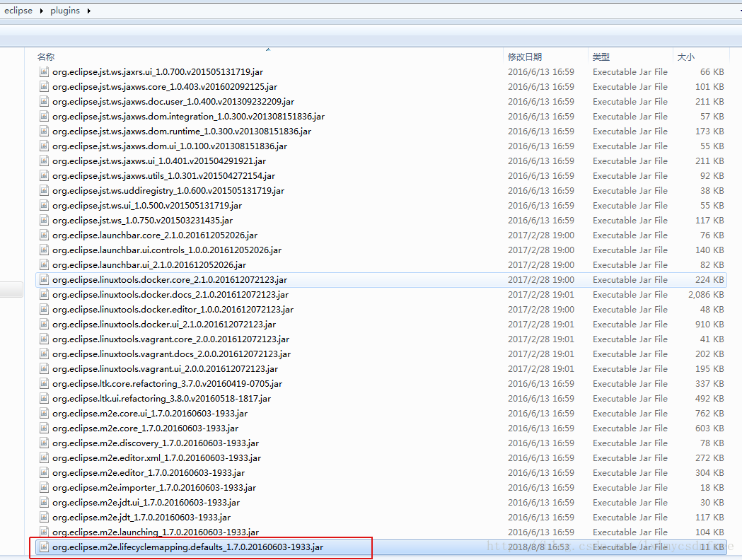Click date 2016/6/13 16:59 of m2e.discovery row
The height and width of the screenshot is (560, 742).
click(x=541, y=443)
